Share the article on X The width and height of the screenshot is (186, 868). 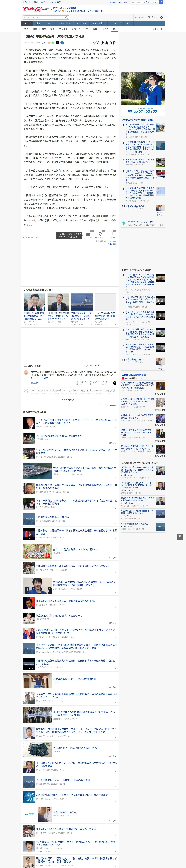pos(57,43)
